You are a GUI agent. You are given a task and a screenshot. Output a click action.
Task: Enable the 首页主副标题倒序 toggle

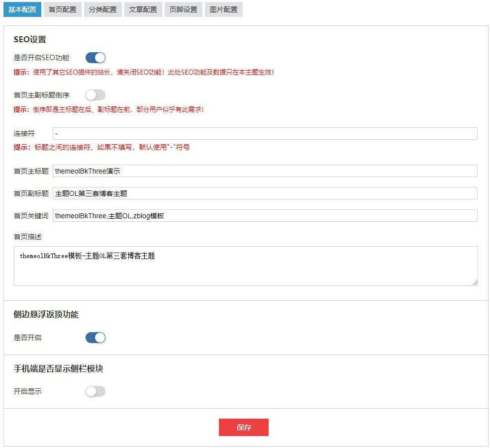[96, 95]
